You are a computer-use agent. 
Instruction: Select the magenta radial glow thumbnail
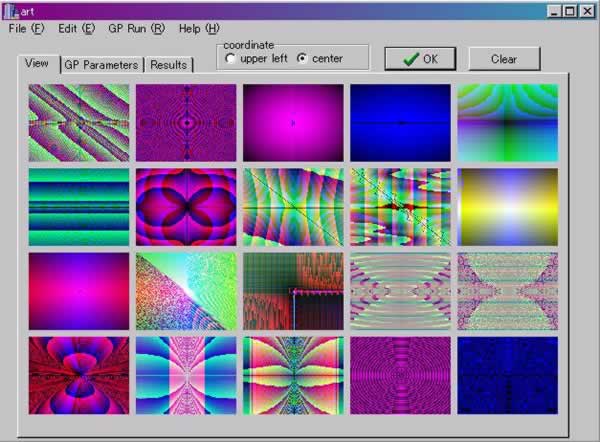(x=293, y=123)
